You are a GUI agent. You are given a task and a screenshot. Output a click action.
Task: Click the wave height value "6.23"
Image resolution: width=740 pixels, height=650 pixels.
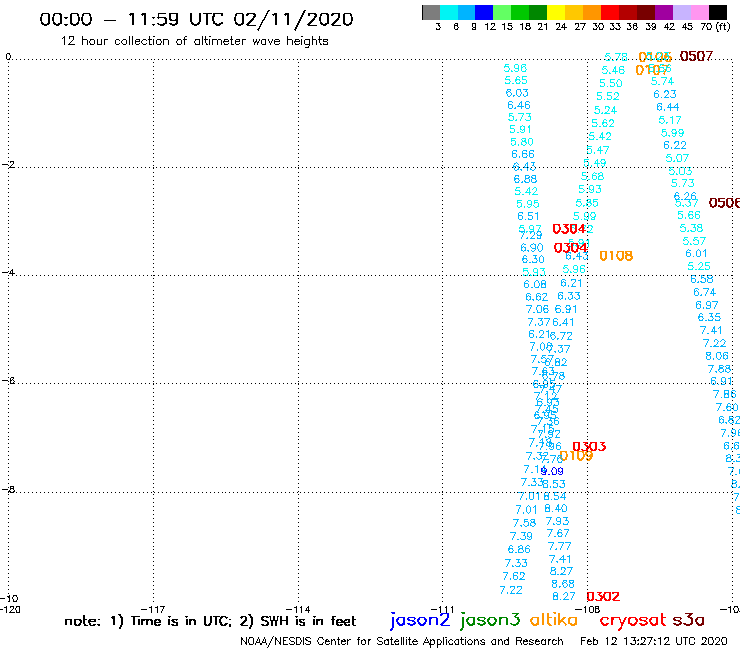pyautogui.click(x=665, y=94)
